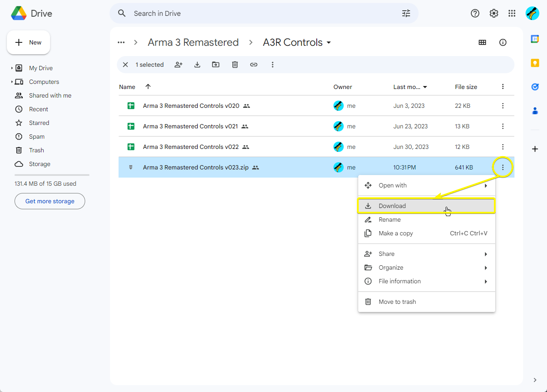This screenshot has width=547, height=392.
Task: Select Arma 3 Remastered Controls v021 file
Action: 316,126
